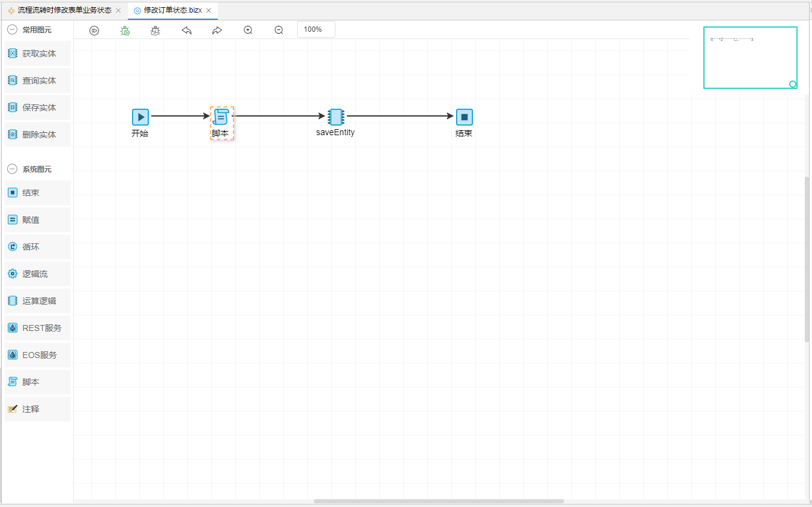Pick 获取实体 from the palette
This screenshot has width=812, height=507.
pyautogui.click(x=38, y=53)
